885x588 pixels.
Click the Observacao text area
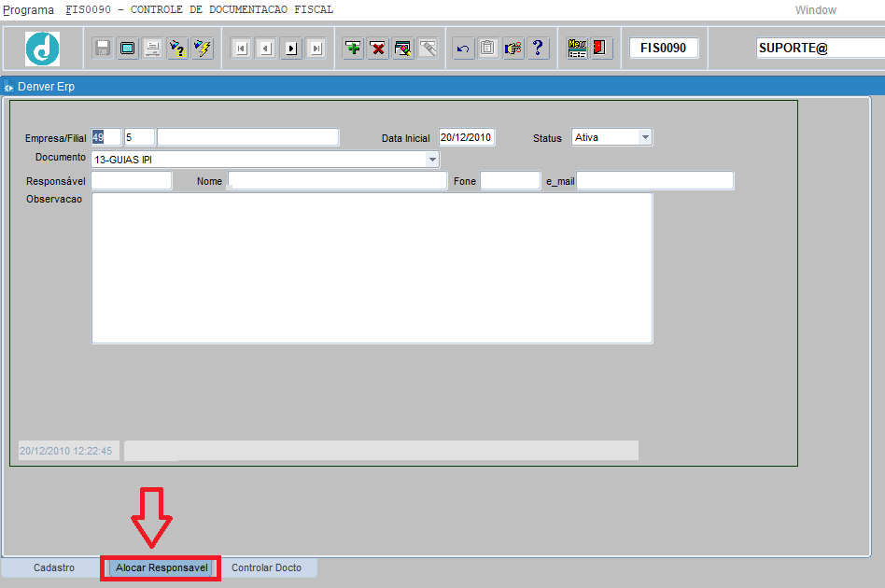(x=372, y=268)
